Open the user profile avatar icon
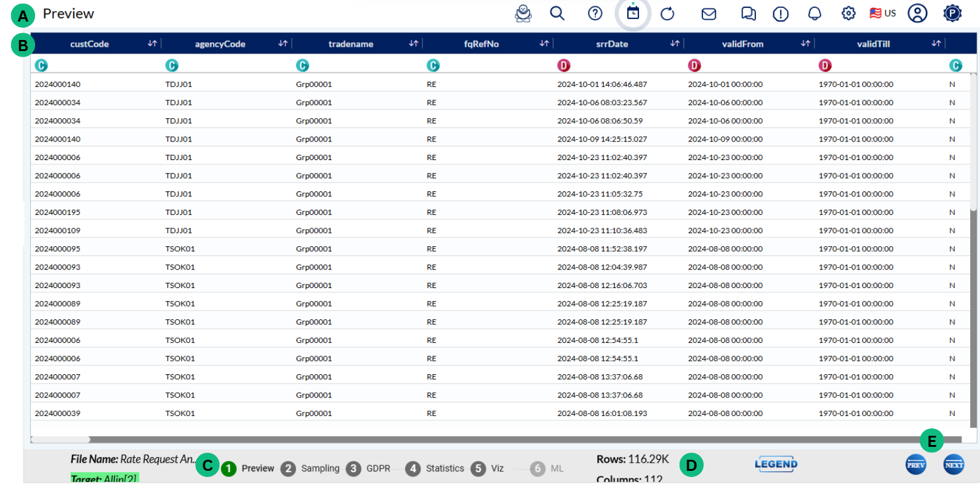Screen dimensions: 980x485 [917, 14]
